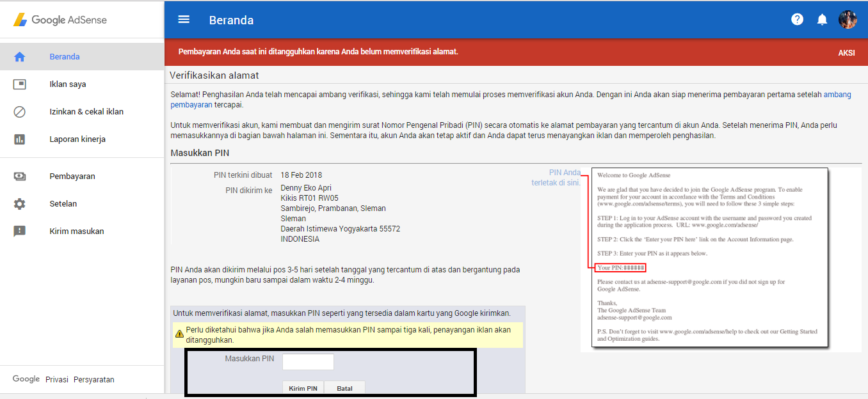The height and width of the screenshot is (399, 868).
Task: Click address line Kikis RT01 RW05
Action: (x=310, y=198)
